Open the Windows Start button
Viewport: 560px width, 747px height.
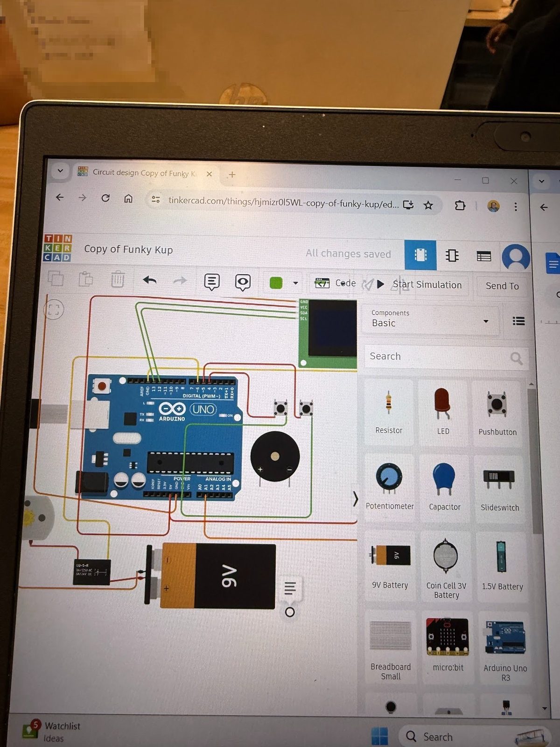379,736
